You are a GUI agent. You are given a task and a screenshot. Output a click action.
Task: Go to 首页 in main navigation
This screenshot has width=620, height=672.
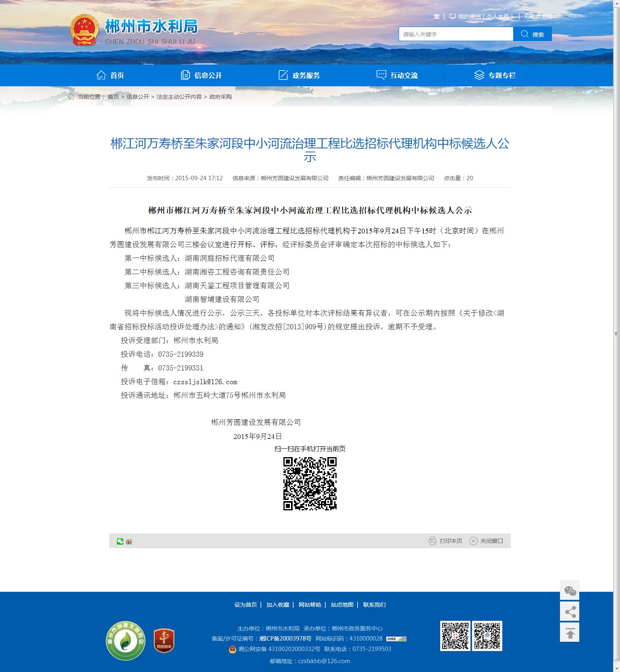coord(110,75)
